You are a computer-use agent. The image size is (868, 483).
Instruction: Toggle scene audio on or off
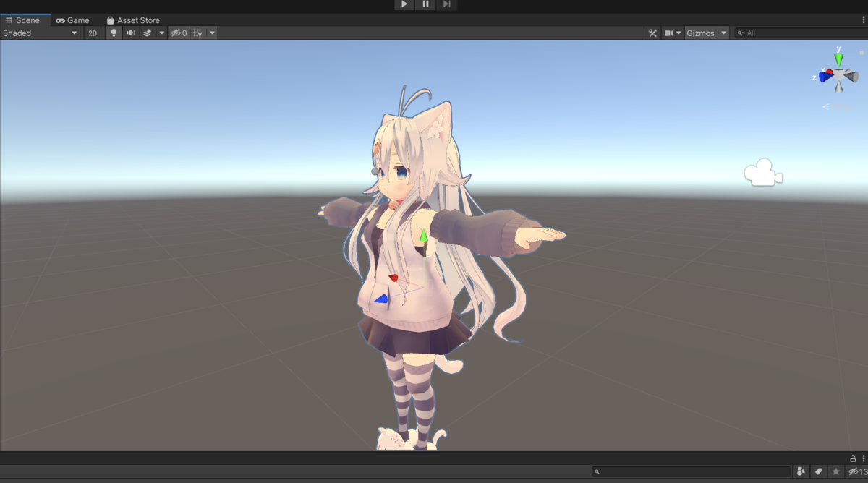(x=130, y=33)
